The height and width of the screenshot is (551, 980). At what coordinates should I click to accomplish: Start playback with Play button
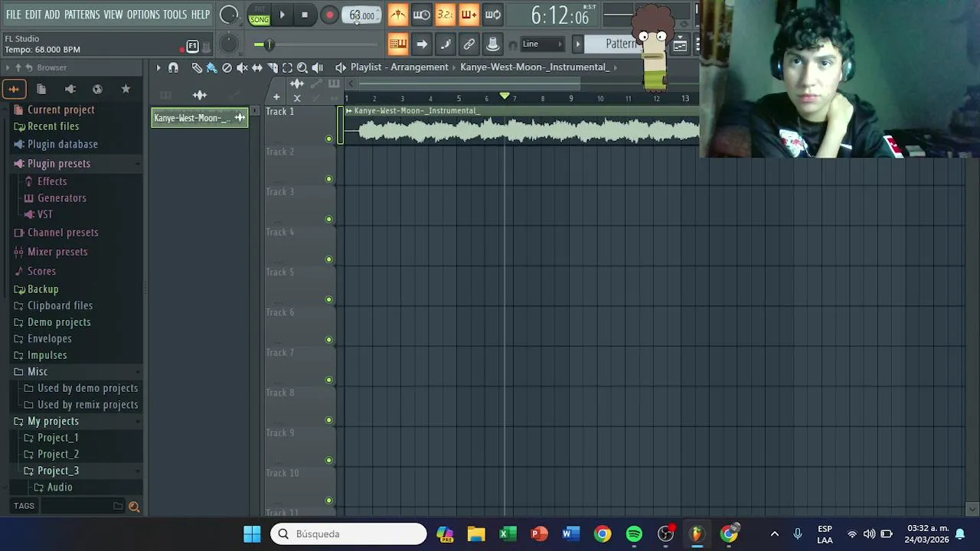[x=283, y=15]
